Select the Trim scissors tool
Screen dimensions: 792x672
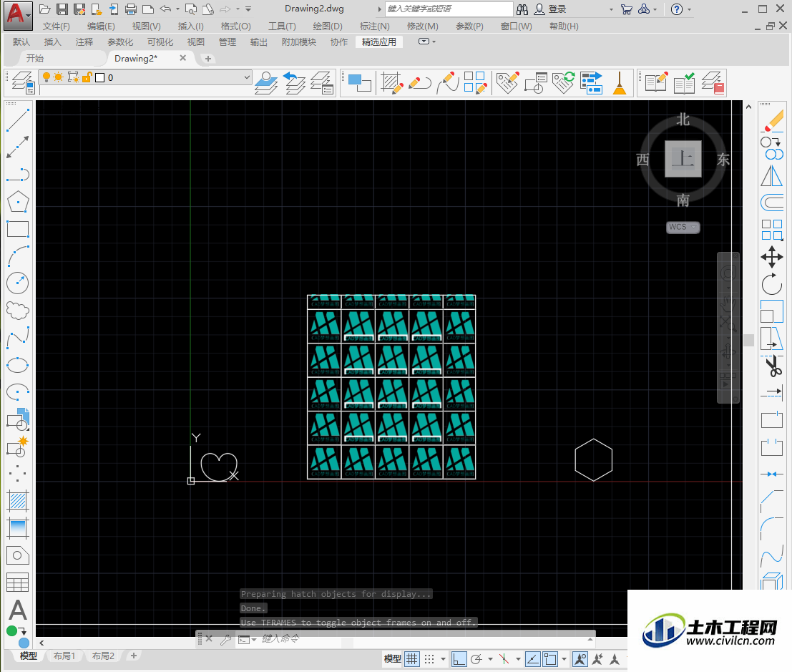pos(772,366)
